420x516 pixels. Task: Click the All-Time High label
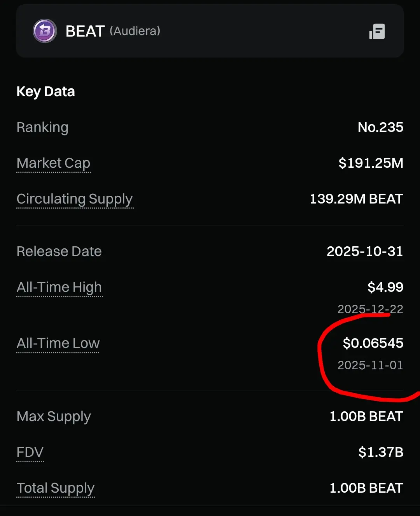pos(59,288)
